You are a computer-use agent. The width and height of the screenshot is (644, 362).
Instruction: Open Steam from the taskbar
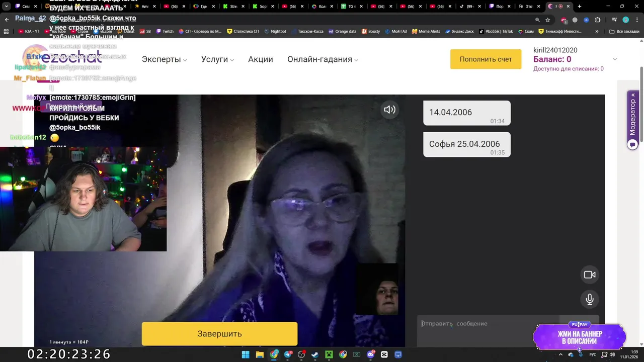[315, 354]
